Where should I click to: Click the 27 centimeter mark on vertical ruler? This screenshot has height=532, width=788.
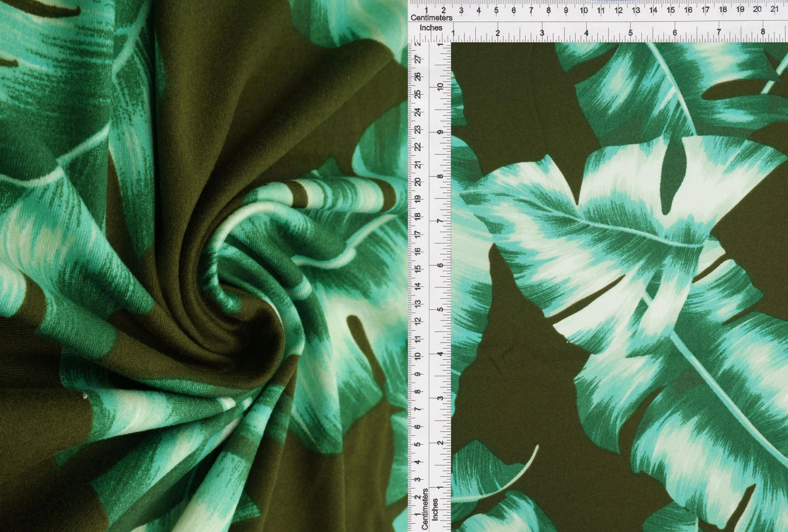418,60
